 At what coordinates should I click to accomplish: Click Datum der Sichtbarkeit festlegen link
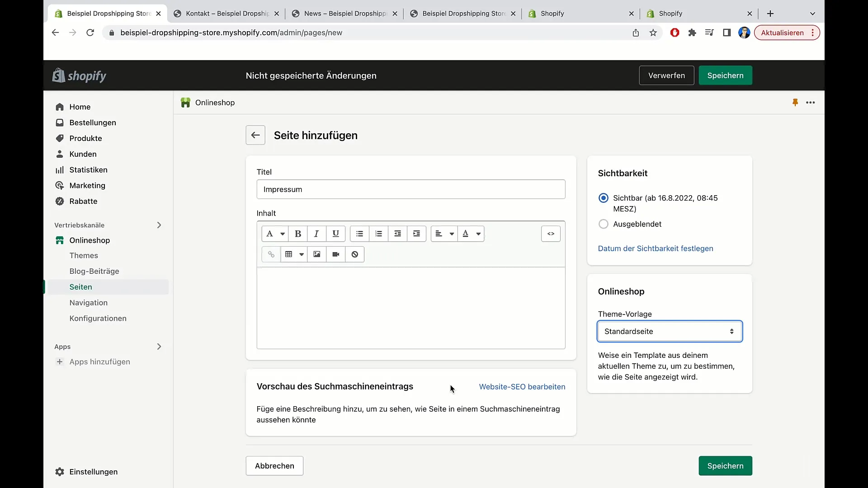click(655, 248)
